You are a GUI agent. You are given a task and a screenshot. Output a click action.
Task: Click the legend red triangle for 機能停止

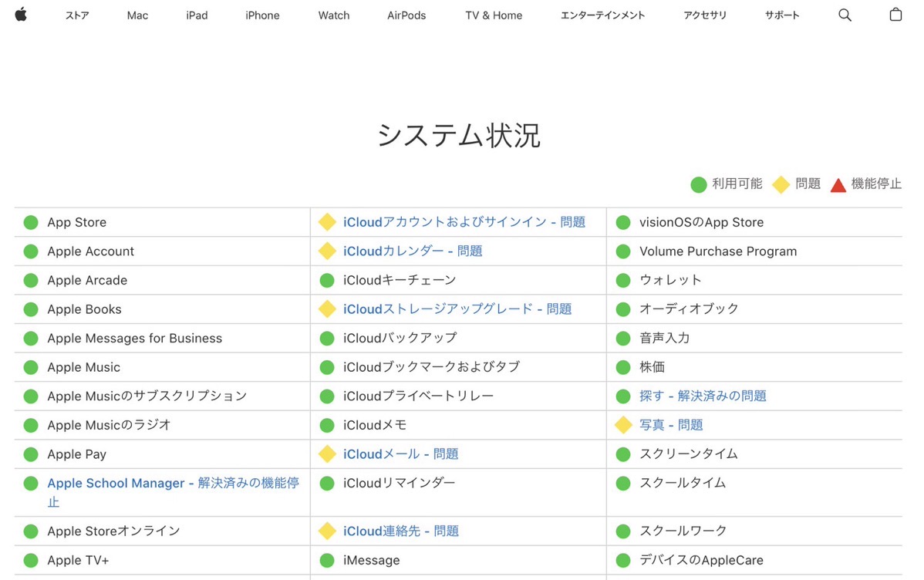click(x=838, y=185)
